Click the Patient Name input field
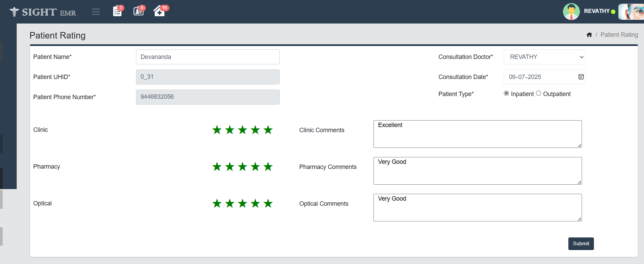 208,57
